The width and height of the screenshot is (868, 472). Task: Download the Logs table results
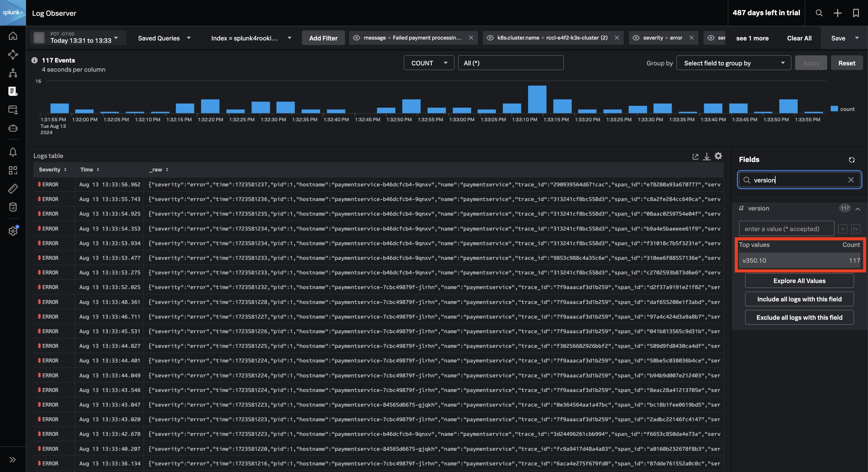coord(707,156)
